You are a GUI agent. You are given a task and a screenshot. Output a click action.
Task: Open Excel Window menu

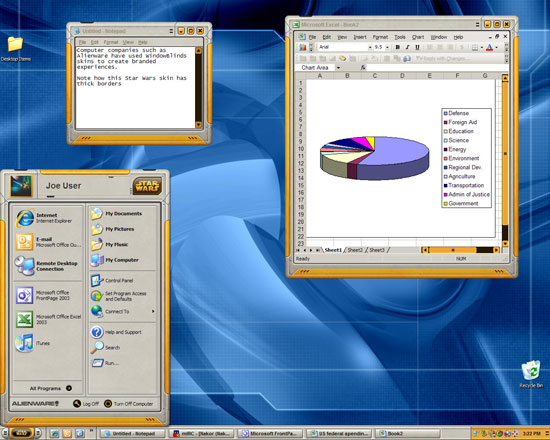439,37
